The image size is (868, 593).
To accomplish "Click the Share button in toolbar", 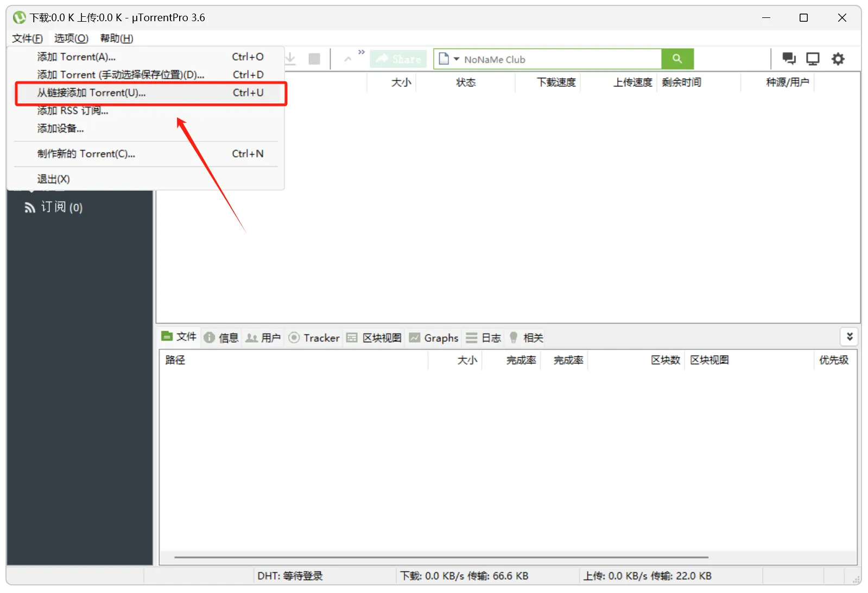I will coord(398,59).
